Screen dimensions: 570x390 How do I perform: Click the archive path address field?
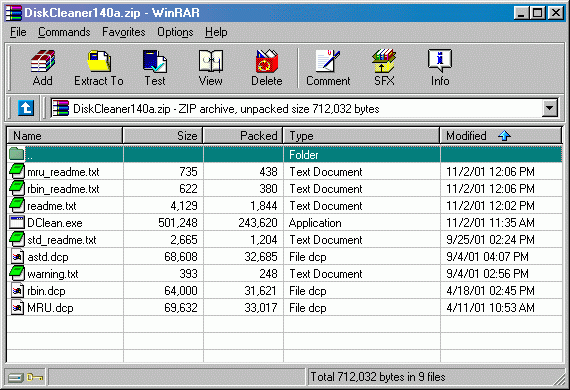click(296, 108)
